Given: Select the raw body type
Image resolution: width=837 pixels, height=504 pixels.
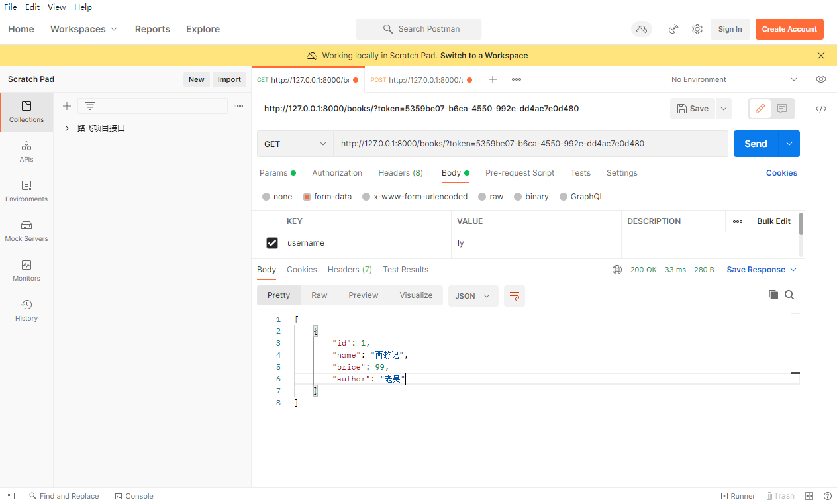Looking at the screenshot, I should coord(482,197).
